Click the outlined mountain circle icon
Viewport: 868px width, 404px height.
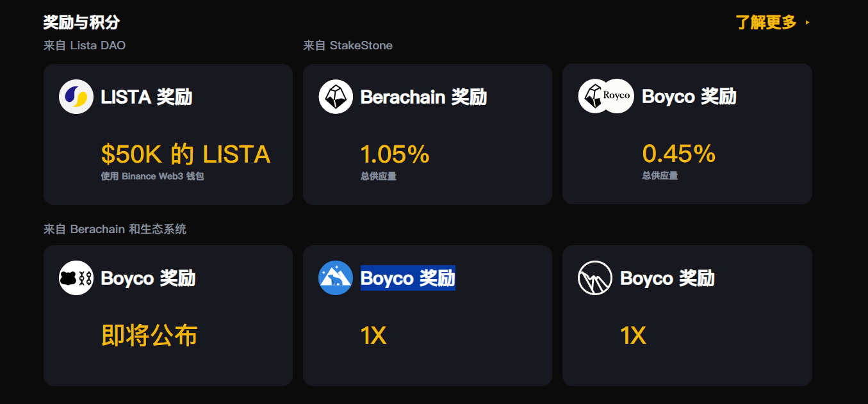(595, 278)
